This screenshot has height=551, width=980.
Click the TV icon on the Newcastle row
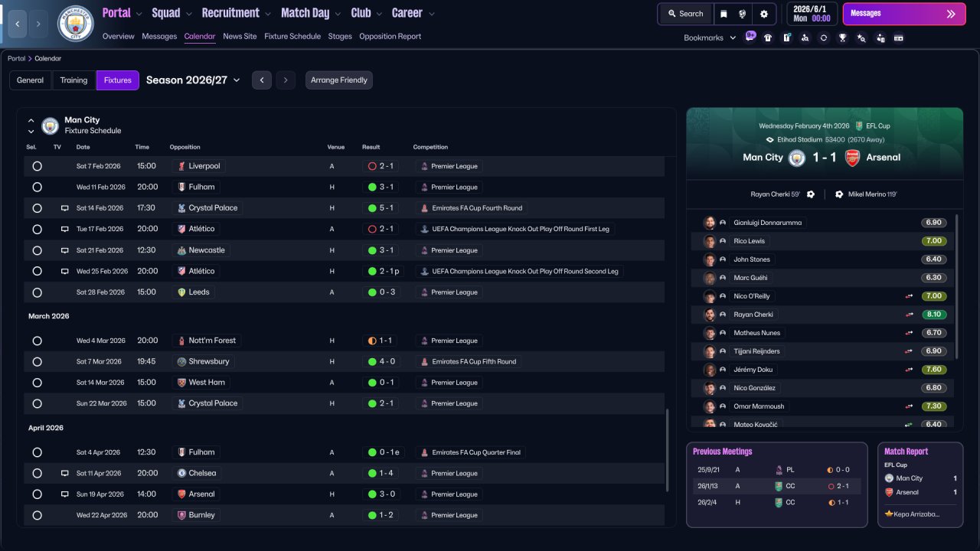[65, 250]
